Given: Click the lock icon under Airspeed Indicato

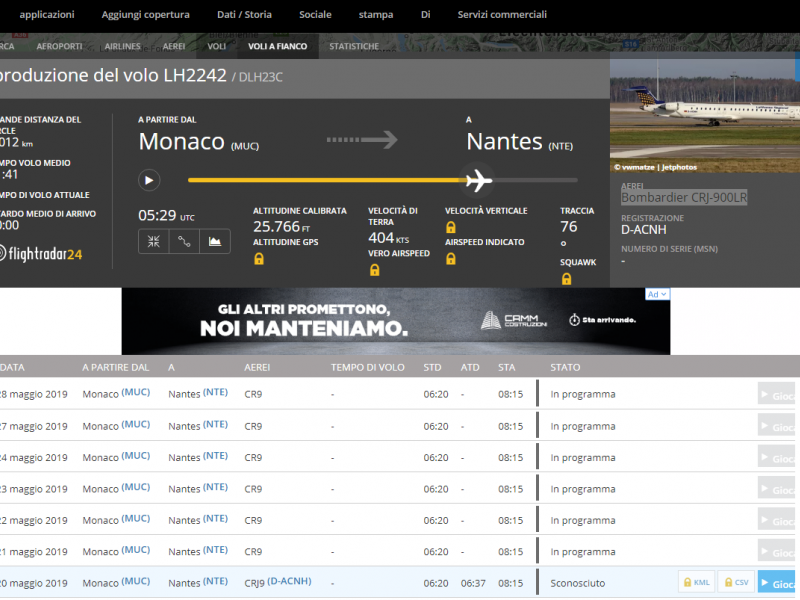Looking at the screenshot, I should (451, 259).
